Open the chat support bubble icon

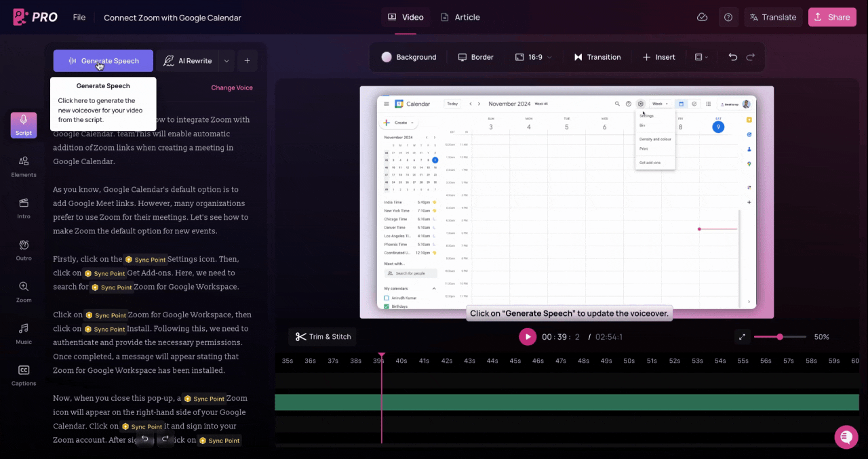tap(846, 437)
